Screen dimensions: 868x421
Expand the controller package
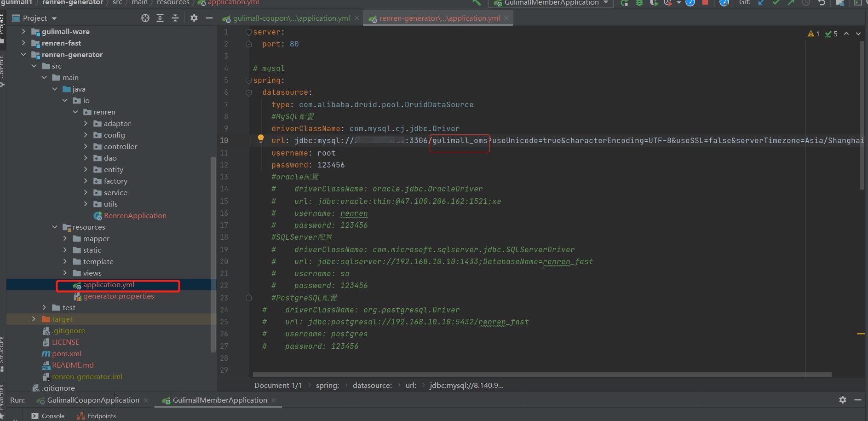[x=86, y=146]
